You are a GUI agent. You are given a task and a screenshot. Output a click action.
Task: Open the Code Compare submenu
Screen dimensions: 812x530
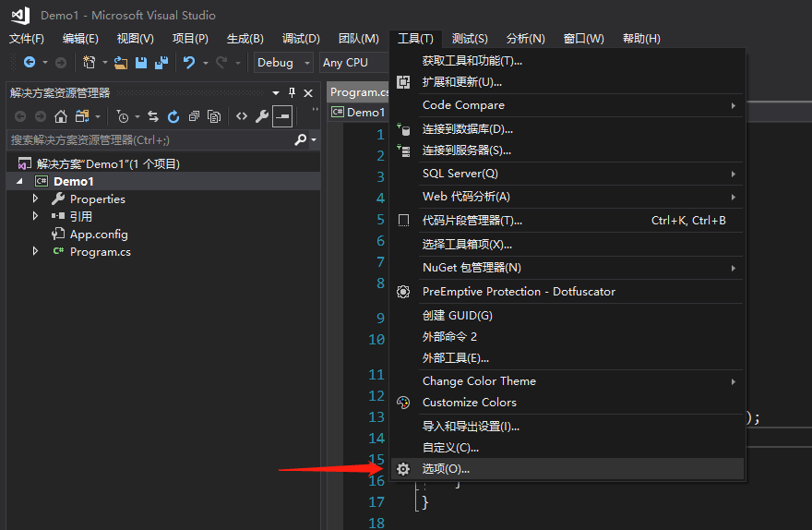567,105
